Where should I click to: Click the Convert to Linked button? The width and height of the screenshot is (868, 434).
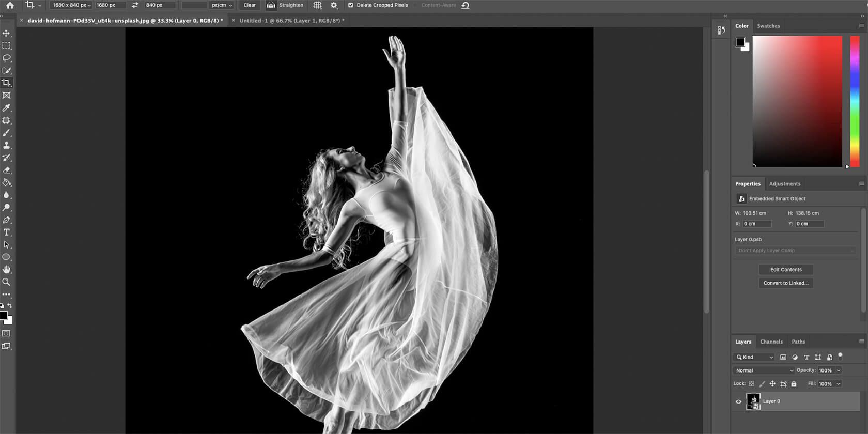click(786, 283)
